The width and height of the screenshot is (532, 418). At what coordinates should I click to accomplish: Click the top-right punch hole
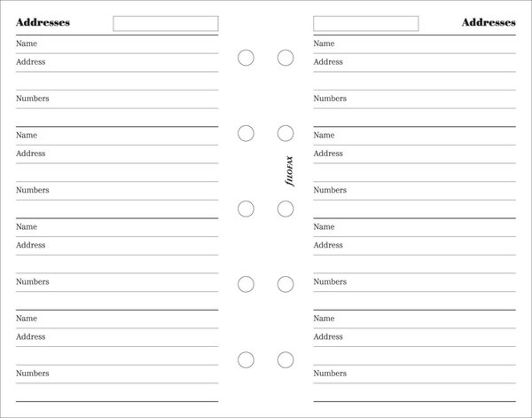(286, 58)
